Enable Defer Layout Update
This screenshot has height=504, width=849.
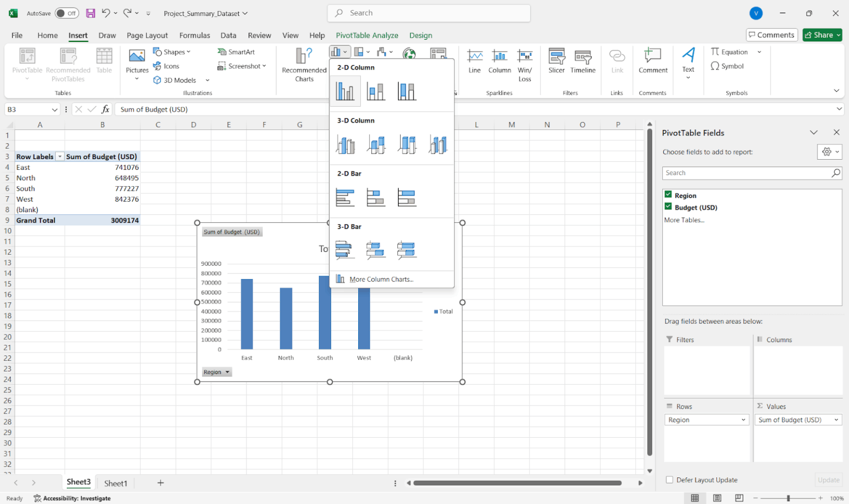pos(669,480)
